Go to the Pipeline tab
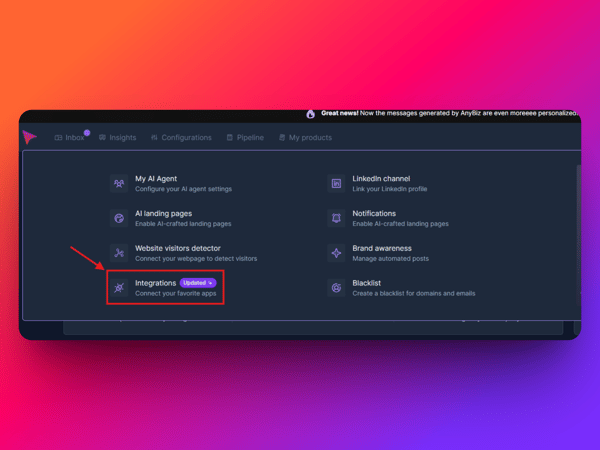Image resolution: width=600 pixels, height=450 pixels. pos(245,138)
